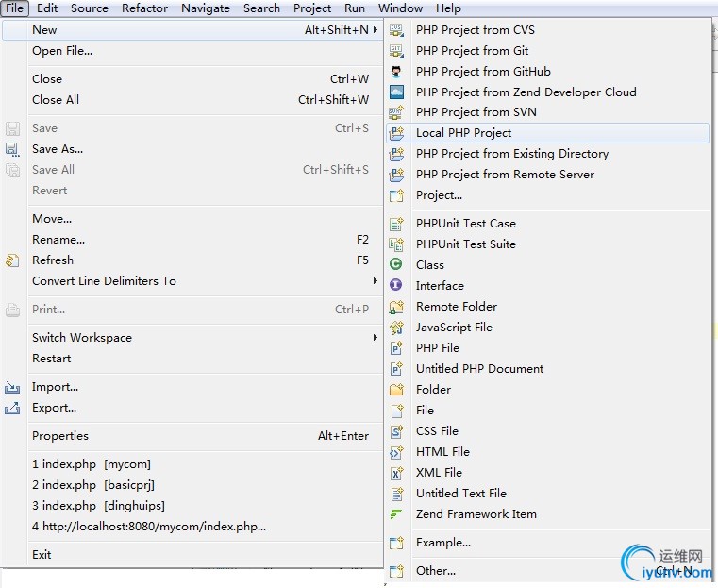Select Restart menu entry
This screenshot has height=588, width=718.
point(192,359)
